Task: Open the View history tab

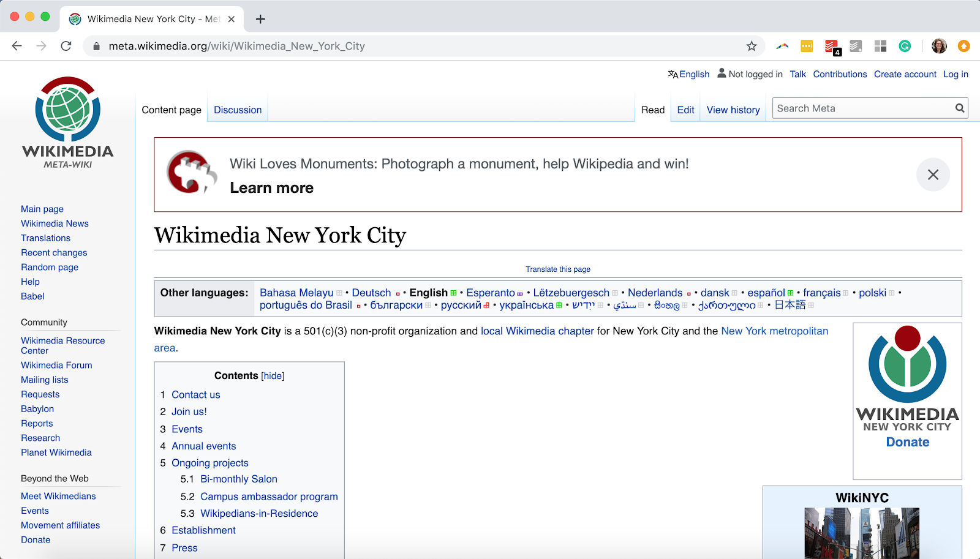Action: click(x=733, y=110)
